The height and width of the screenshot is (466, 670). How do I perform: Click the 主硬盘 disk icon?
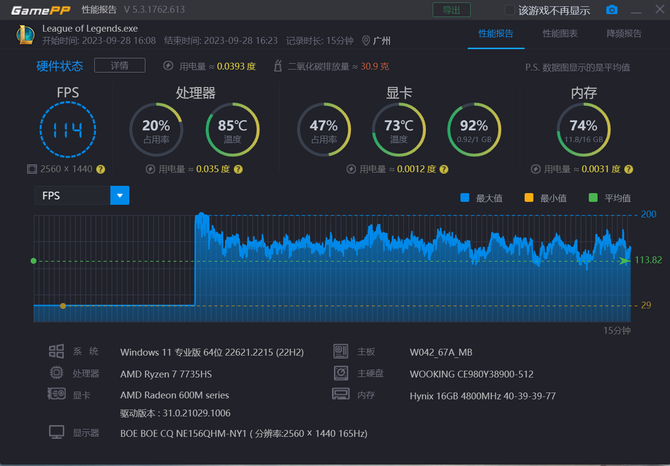[x=341, y=373]
